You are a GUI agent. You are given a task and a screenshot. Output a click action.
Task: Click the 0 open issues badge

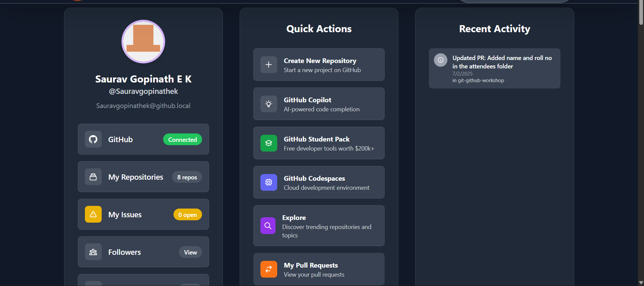tap(188, 215)
